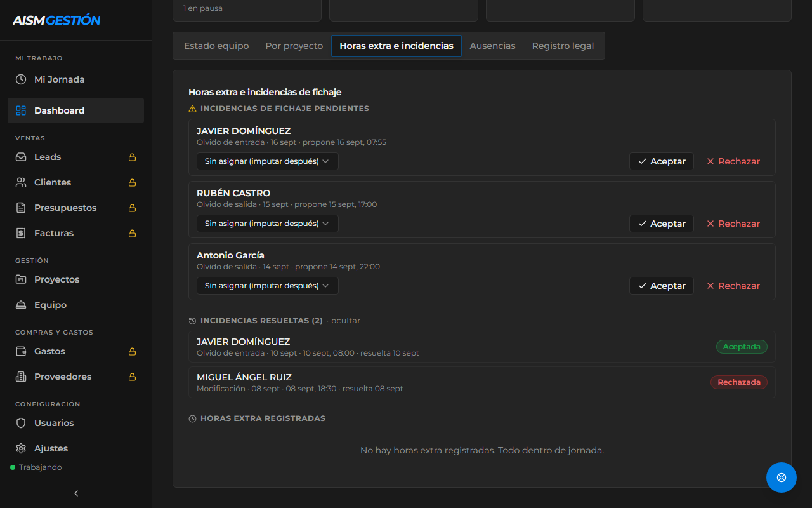Open Antonio García's Sin asignar project dropdown
Viewport: 812px width, 508px height.
[267, 286]
